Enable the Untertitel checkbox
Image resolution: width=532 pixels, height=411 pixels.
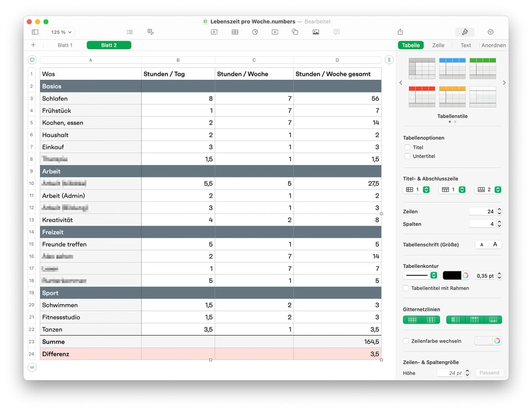pos(407,156)
